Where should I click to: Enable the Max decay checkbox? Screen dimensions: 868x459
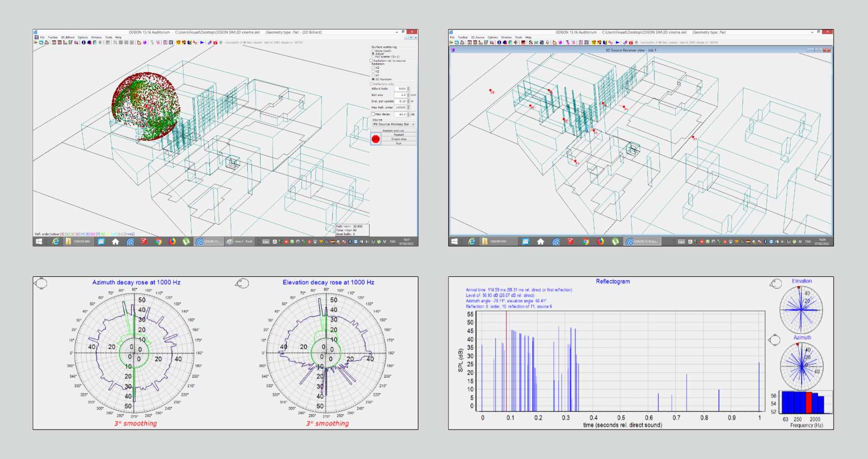point(373,114)
